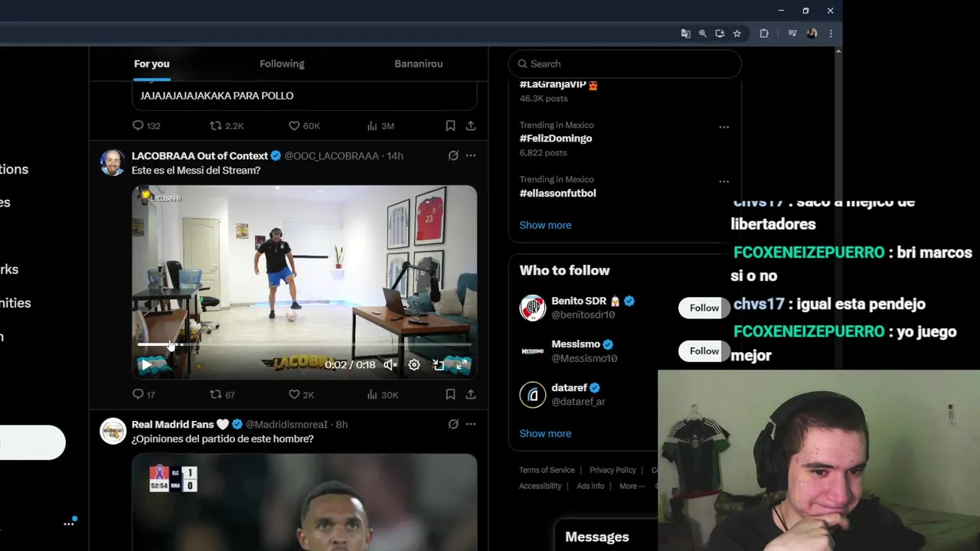Switch to the Bananirou tab

pos(418,64)
